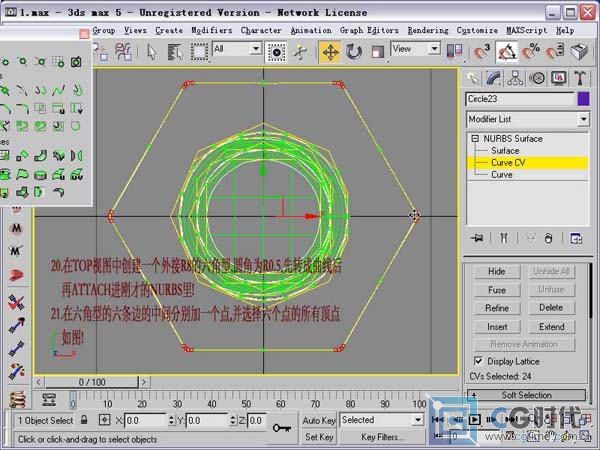The width and height of the screenshot is (600, 450).
Task: Select Create Multisided Blend Surface icon
Action: pos(22,192)
